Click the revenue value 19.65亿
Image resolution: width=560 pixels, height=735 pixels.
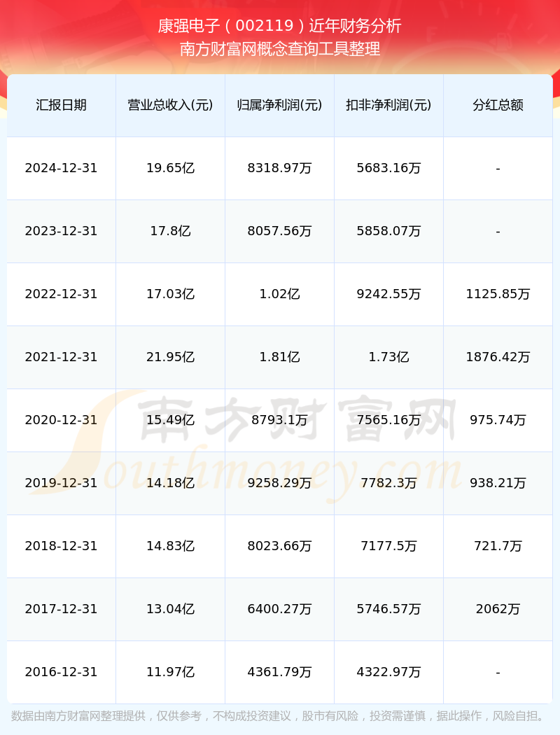click(171, 168)
